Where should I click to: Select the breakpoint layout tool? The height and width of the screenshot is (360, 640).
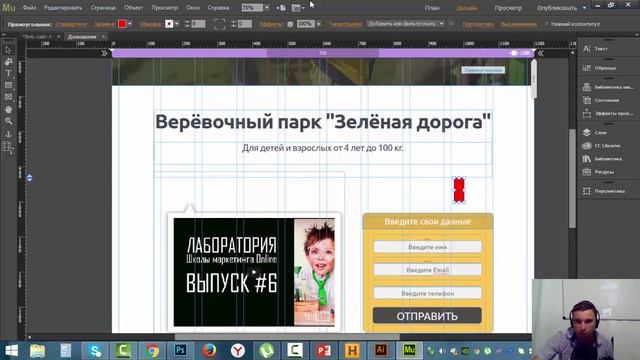tap(8, 147)
